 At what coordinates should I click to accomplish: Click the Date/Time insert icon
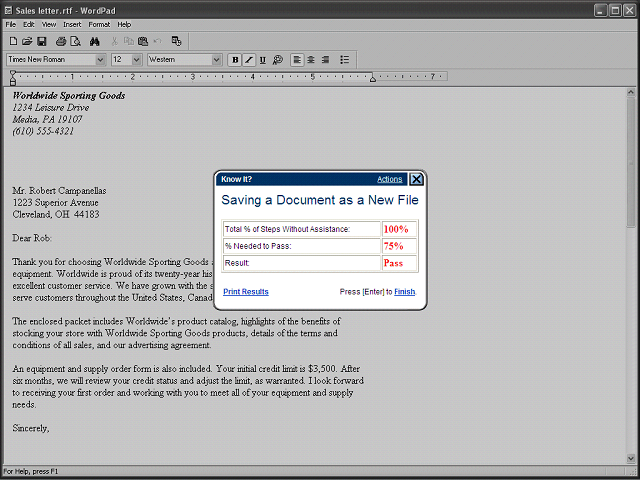176,41
